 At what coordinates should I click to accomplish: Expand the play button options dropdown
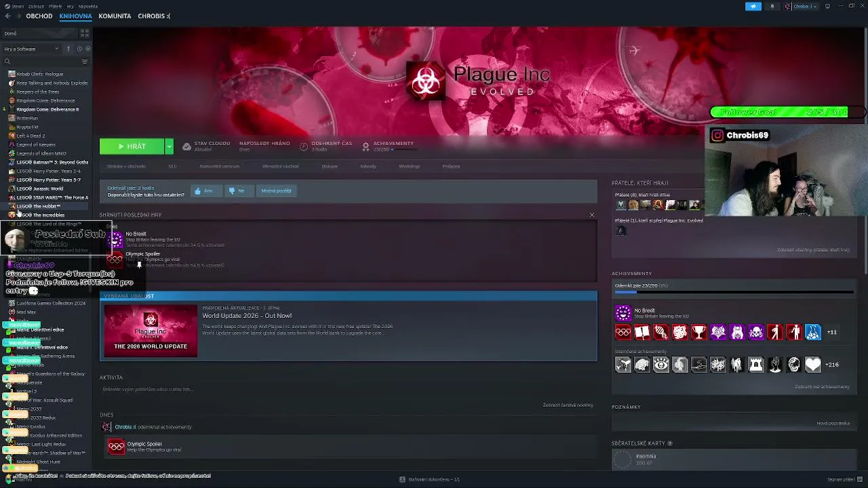point(169,146)
